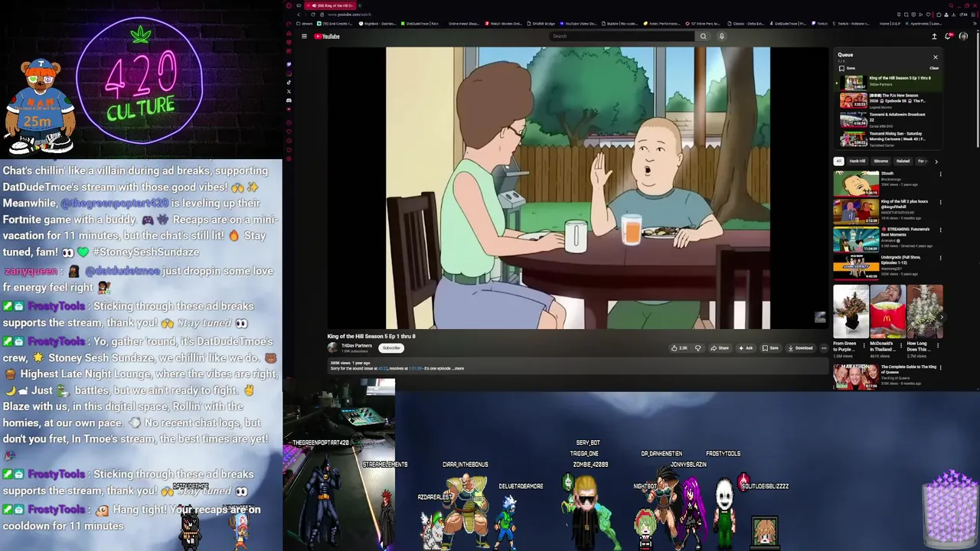
Task: Select the All filter chip
Action: (x=838, y=161)
